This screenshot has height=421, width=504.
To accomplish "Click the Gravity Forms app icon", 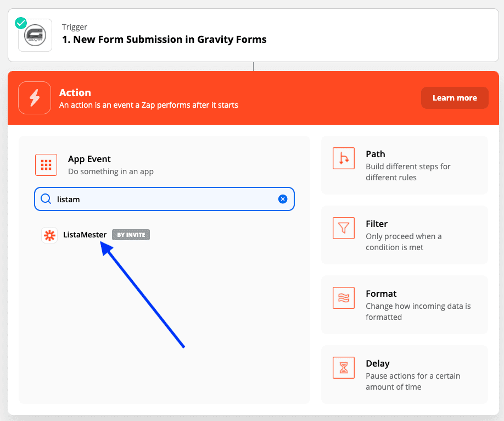I will click(x=35, y=35).
